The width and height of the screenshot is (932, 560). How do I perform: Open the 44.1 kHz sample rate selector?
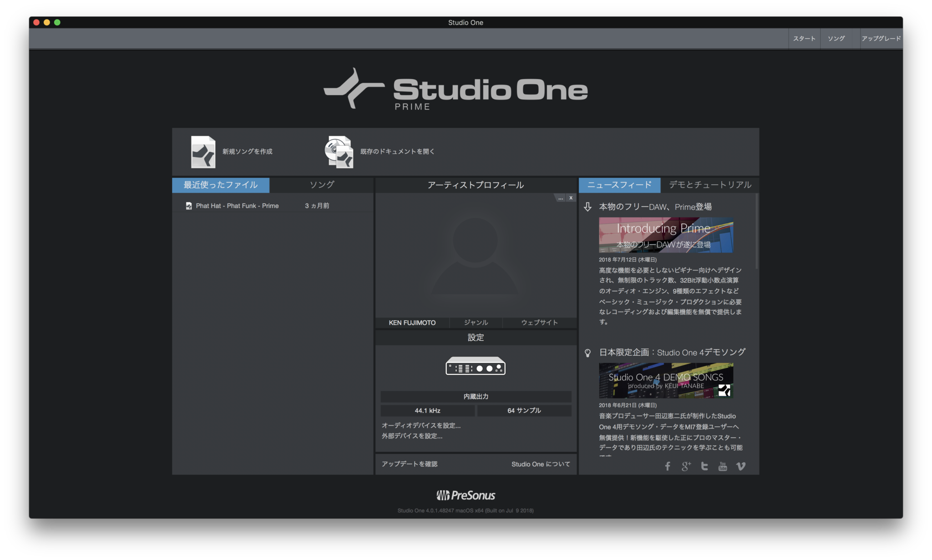pos(427,410)
